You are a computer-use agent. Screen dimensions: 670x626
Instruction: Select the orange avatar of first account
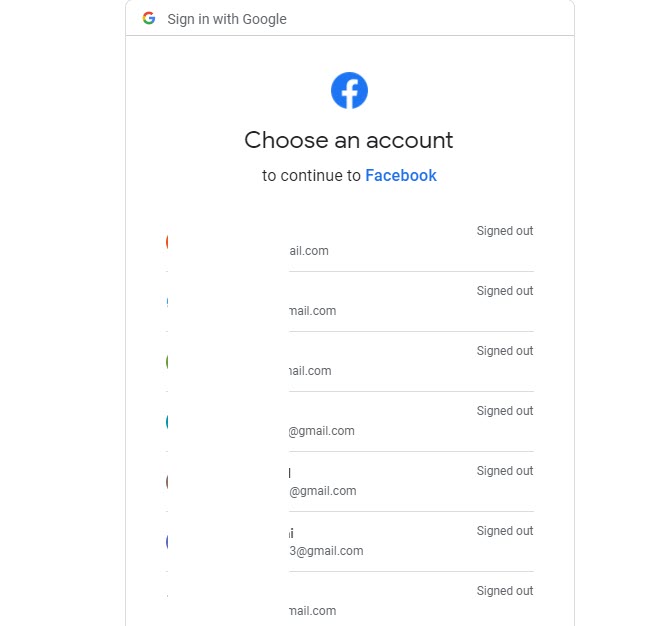pos(168,241)
